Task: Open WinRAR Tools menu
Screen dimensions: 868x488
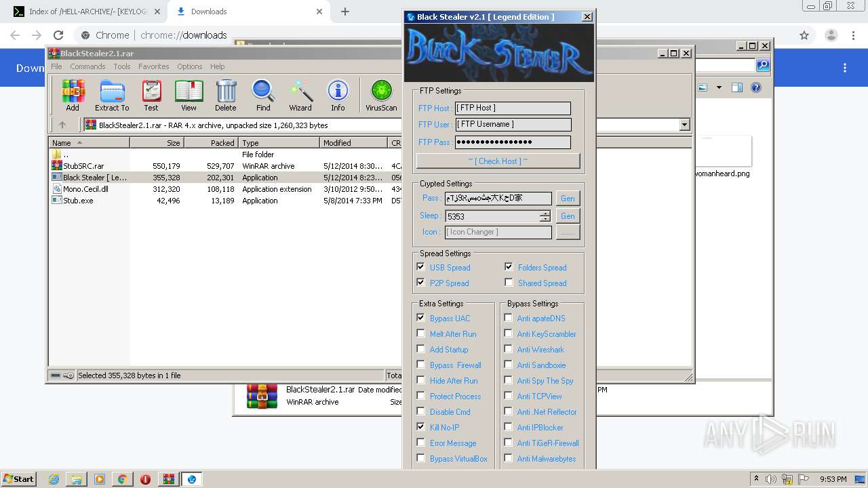Action: (122, 66)
